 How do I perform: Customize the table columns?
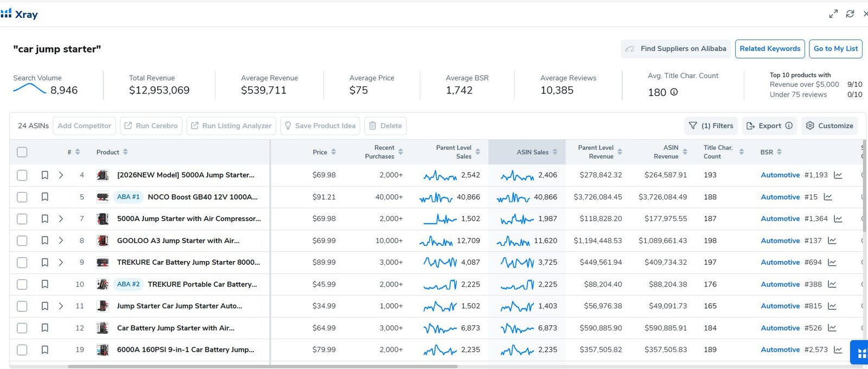[829, 126]
